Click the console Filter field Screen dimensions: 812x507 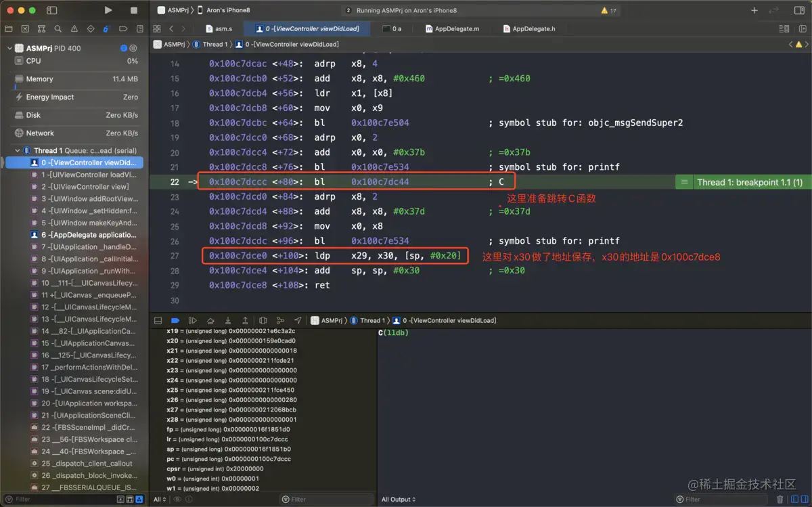[x=721, y=500]
